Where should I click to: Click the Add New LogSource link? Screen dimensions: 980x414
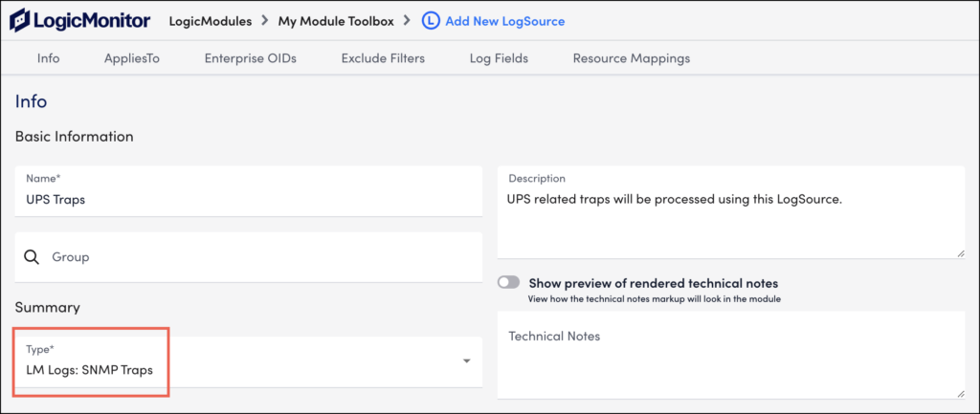click(505, 21)
